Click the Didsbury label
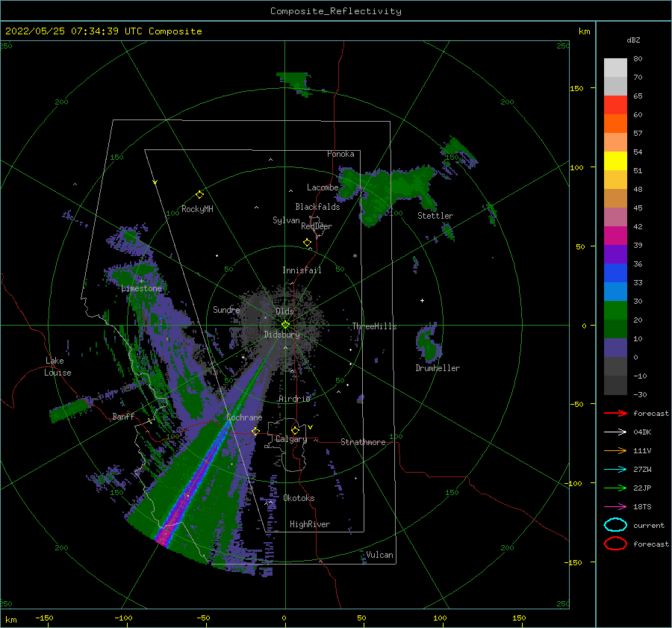This screenshot has width=672, height=628. tap(281, 335)
